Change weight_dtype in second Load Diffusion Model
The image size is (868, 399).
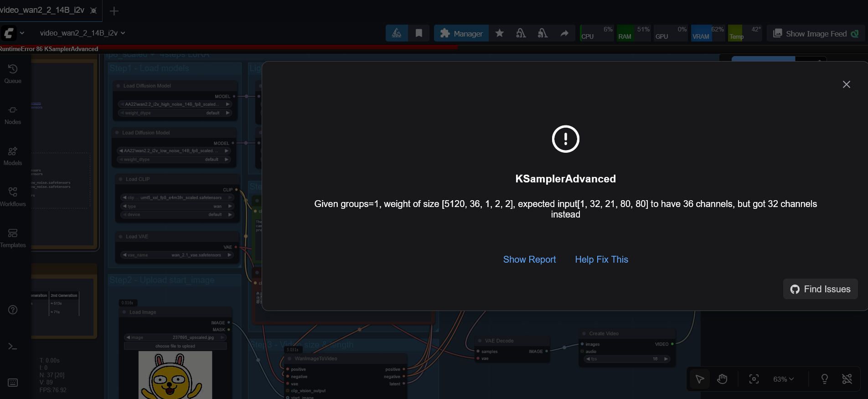click(x=174, y=160)
